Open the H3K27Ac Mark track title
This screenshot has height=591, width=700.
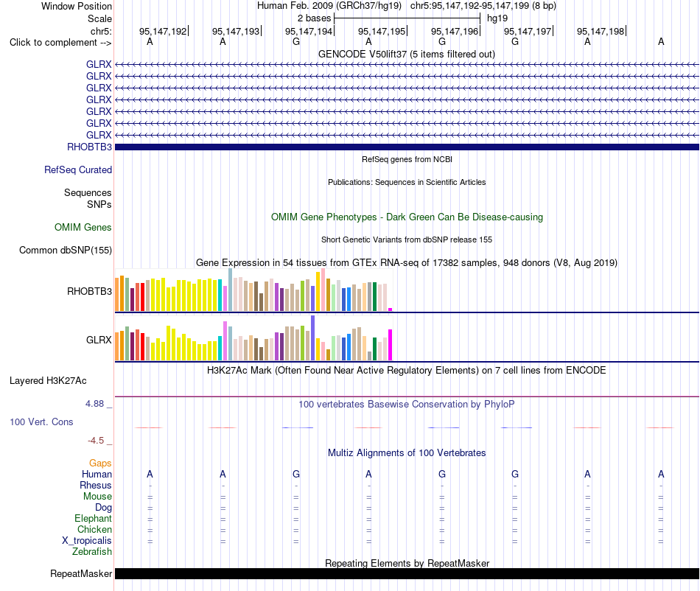point(407,371)
